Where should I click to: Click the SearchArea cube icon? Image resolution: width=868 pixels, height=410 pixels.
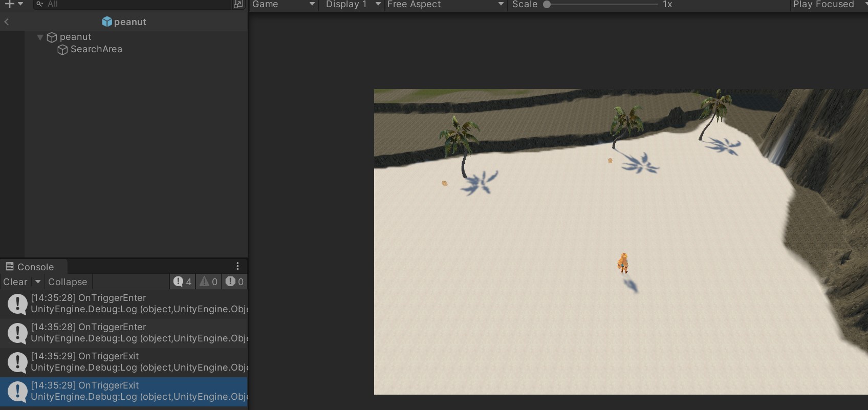coord(62,50)
